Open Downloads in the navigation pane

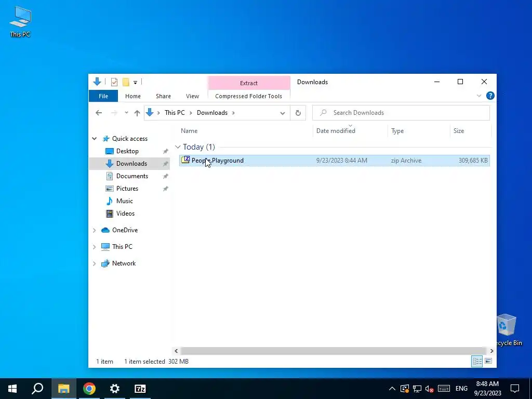coord(131,164)
